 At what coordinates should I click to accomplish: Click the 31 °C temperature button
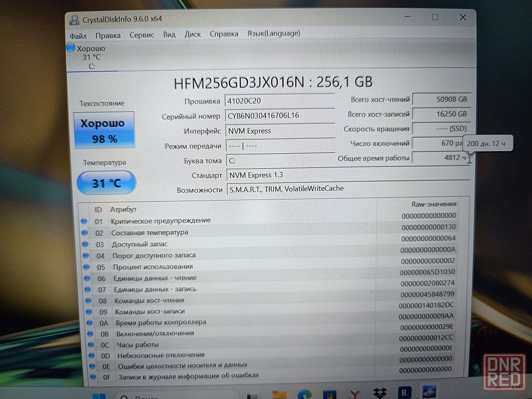point(106,183)
